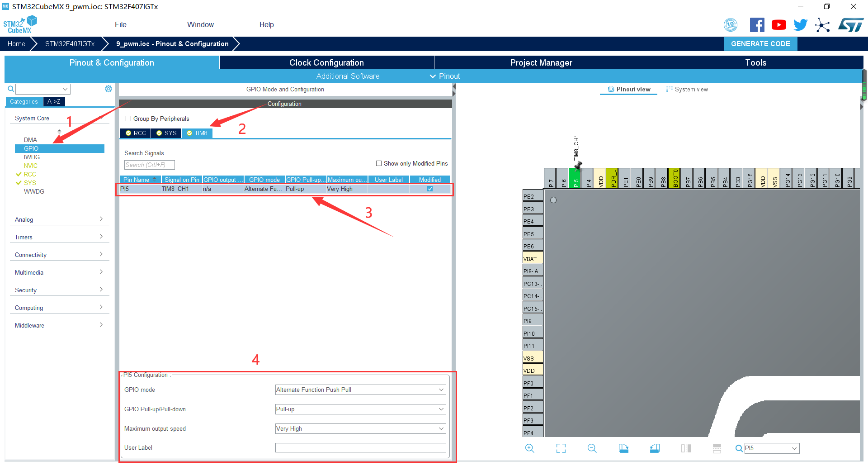Image resolution: width=868 pixels, height=466 pixels.
Task: Open the Project Manager tab
Action: tap(541, 63)
